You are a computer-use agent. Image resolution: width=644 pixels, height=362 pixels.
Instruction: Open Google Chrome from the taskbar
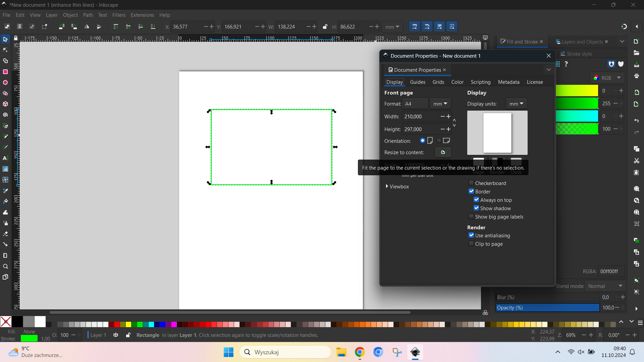coord(360,352)
